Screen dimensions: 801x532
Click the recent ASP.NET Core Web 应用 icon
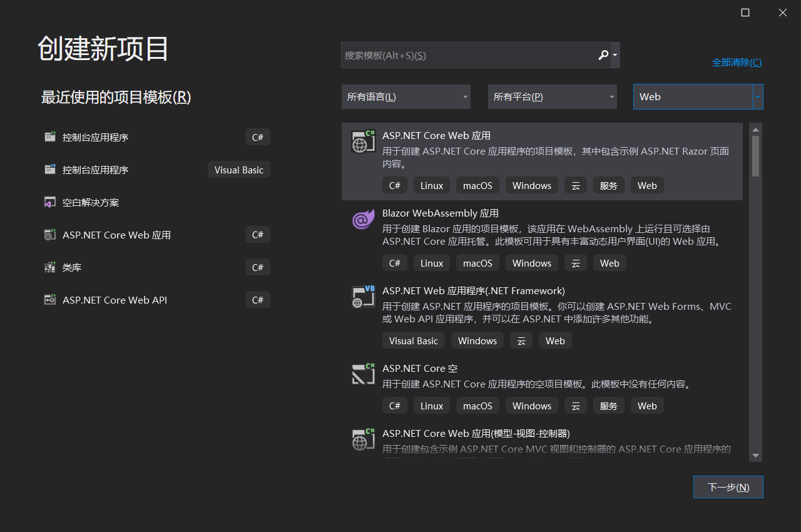point(50,235)
